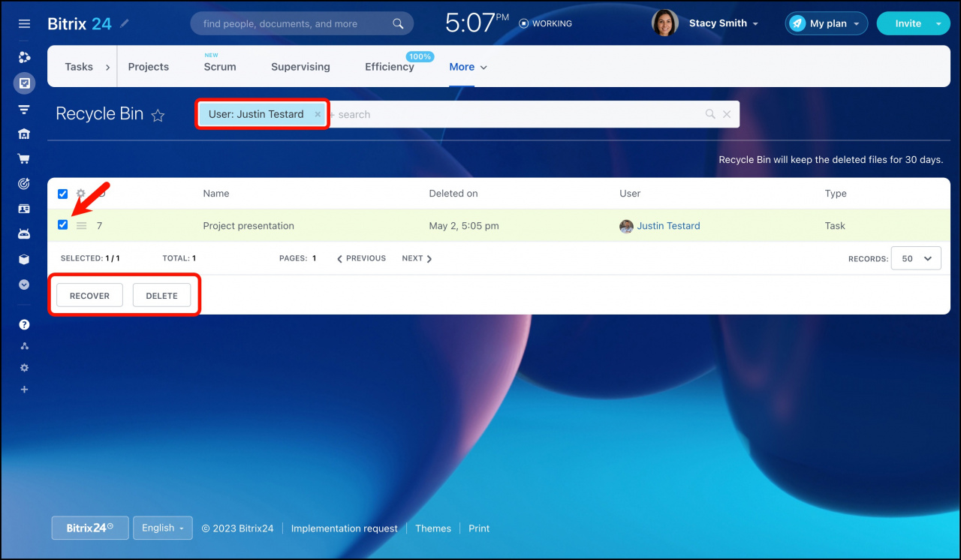Click the Delete button
This screenshot has height=560, width=961.
(161, 296)
